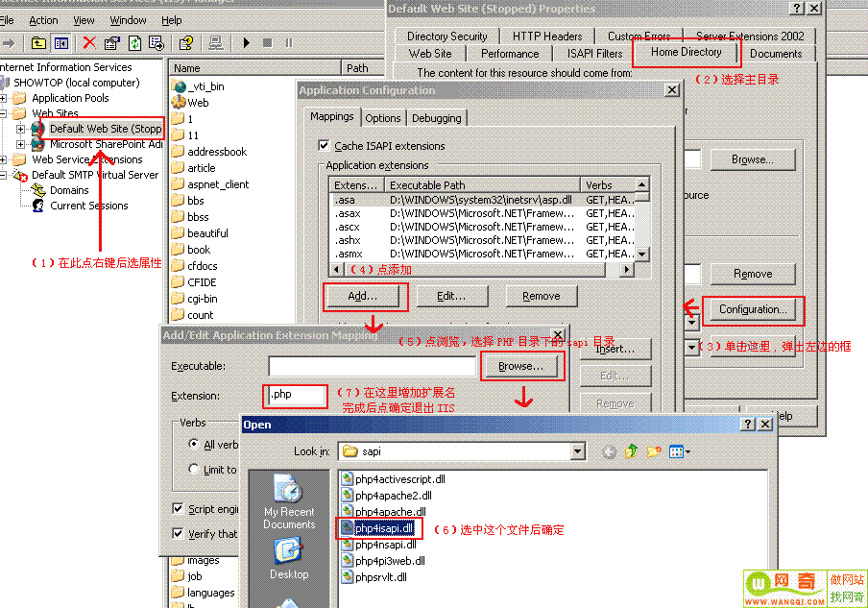Click Create New Folder icon in Open dialog
Screen dimensions: 868x608
(654, 451)
